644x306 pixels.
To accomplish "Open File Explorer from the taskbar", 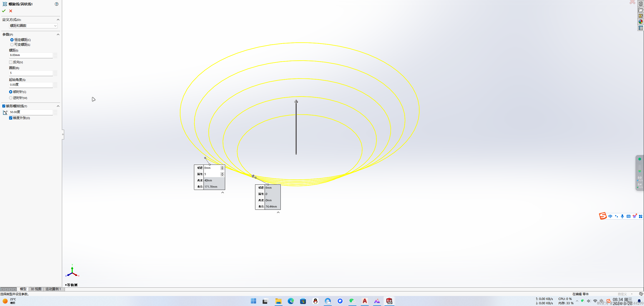I will click(x=278, y=301).
